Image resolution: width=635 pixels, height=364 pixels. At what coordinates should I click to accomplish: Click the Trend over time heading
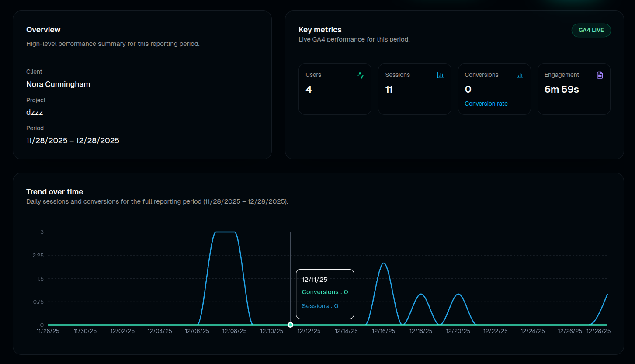(55, 191)
